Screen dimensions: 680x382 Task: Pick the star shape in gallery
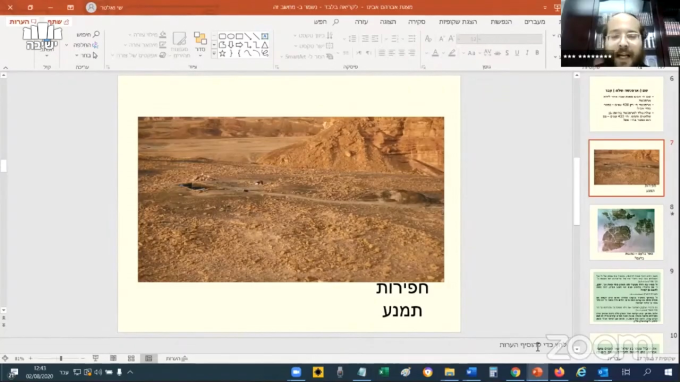[x=222, y=53]
